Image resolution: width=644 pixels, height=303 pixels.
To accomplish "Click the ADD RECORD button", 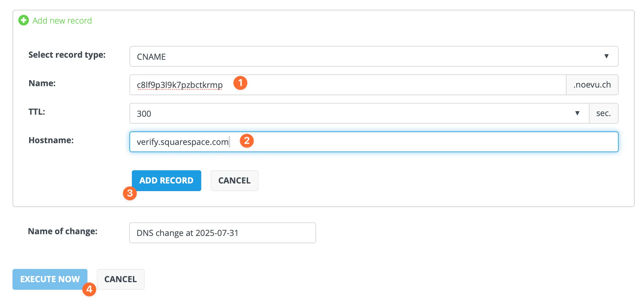I will pos(166,180).
